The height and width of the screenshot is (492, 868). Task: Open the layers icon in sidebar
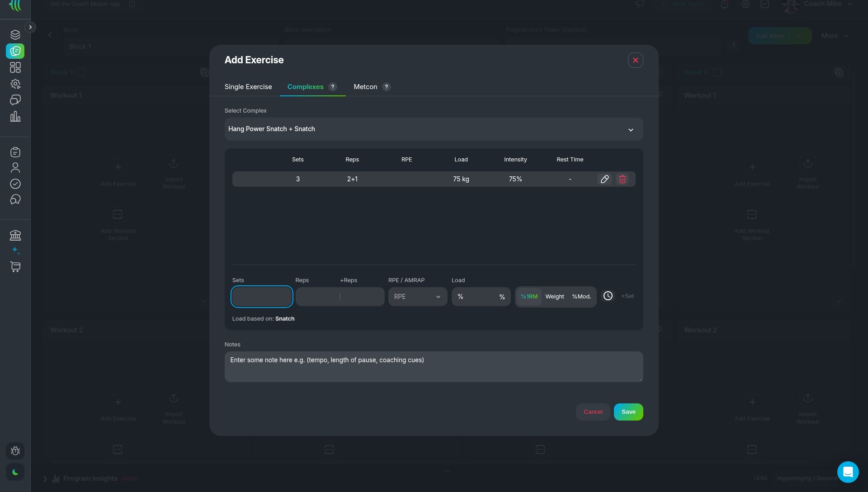point(15,35)
